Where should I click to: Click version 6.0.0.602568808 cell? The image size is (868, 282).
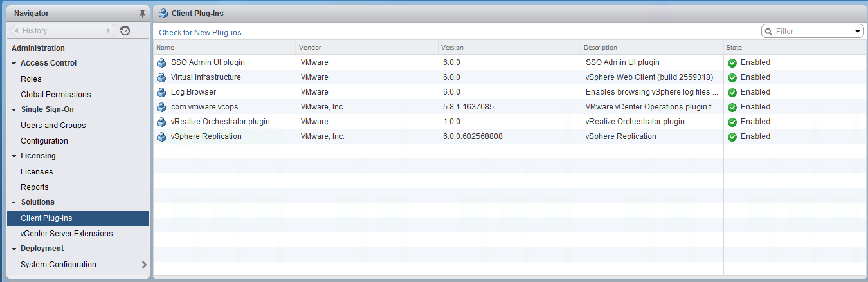coord(473,136)
